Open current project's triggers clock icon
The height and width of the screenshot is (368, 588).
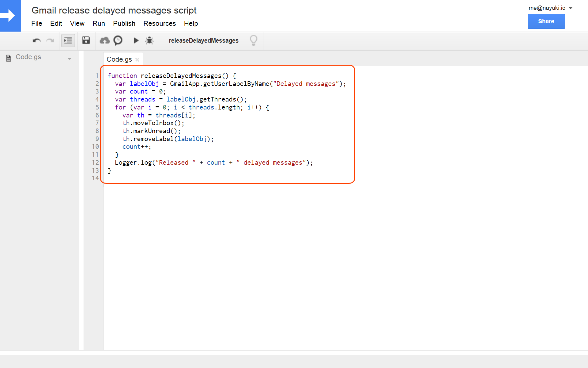(118, 40)
